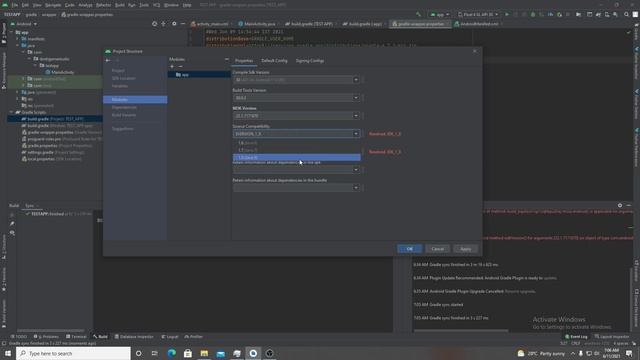Image resolution: width=640 pixels, height=360 pixels.
Task: Switch to the Properties tab
Action: click(244, 60)
